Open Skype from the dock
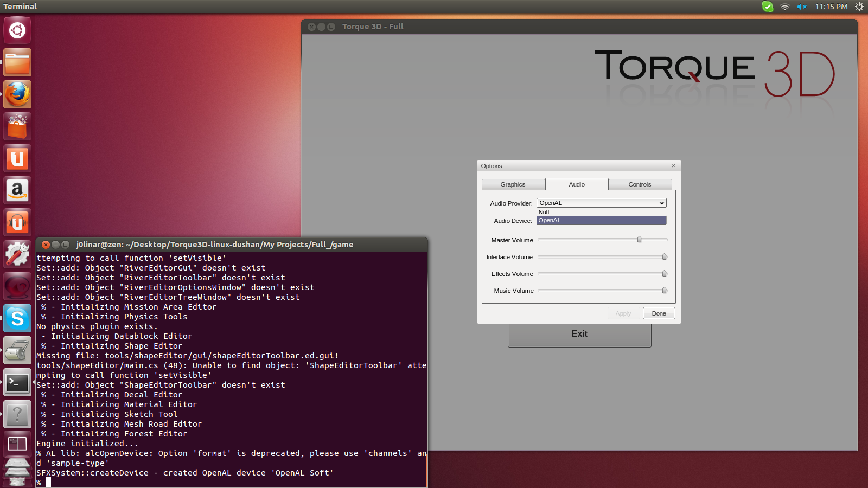The height and width of the screenshot is (488, 868). tap(17, 318)
